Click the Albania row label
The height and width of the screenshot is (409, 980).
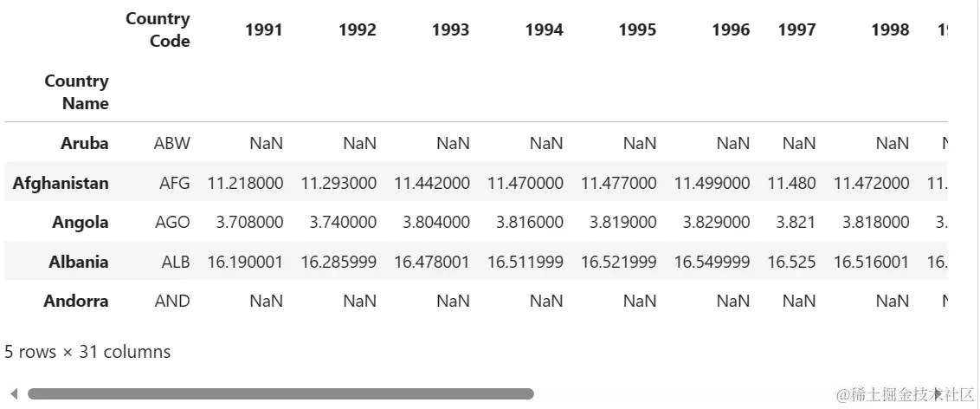(79, 262)
